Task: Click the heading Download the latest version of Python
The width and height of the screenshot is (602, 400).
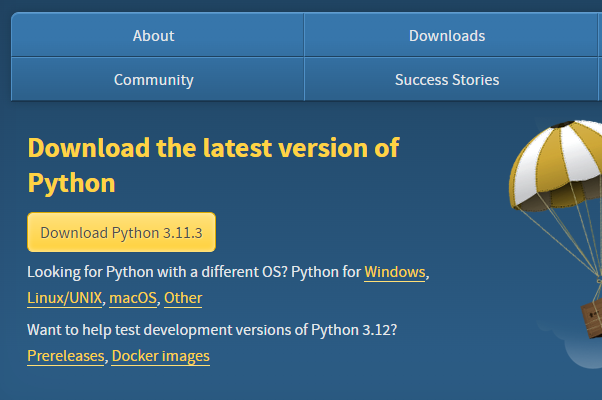Action: (x=213, y=165)
